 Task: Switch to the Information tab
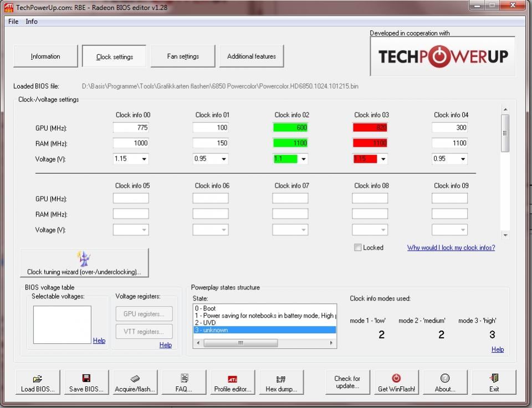click(x=45, y=56)
